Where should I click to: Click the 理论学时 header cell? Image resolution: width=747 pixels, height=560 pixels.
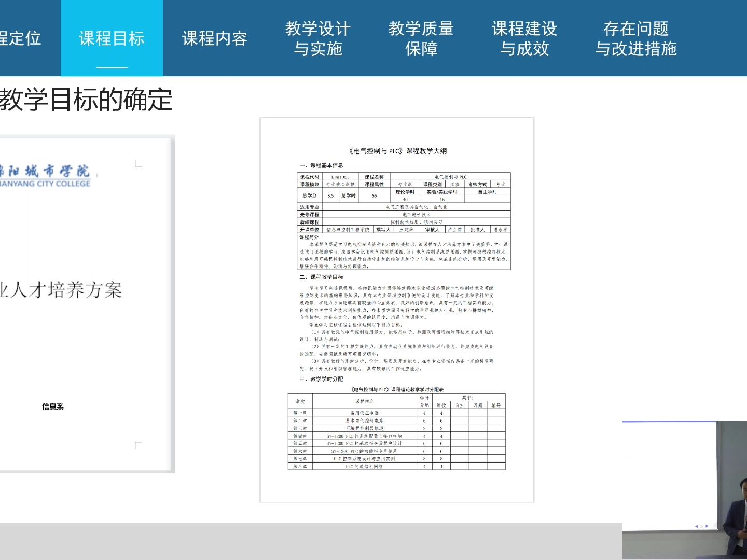[x=405, y=192]
